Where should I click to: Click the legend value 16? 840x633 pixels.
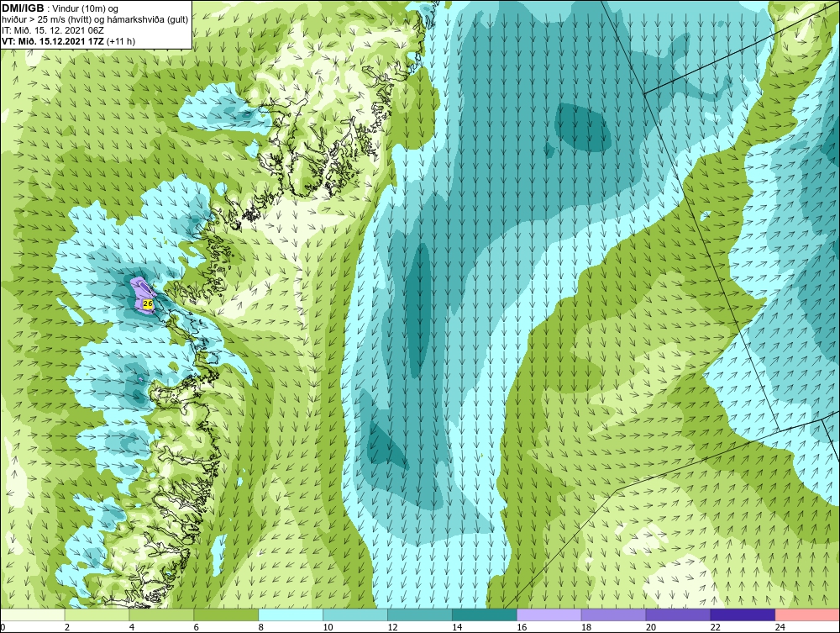[522, 627]
